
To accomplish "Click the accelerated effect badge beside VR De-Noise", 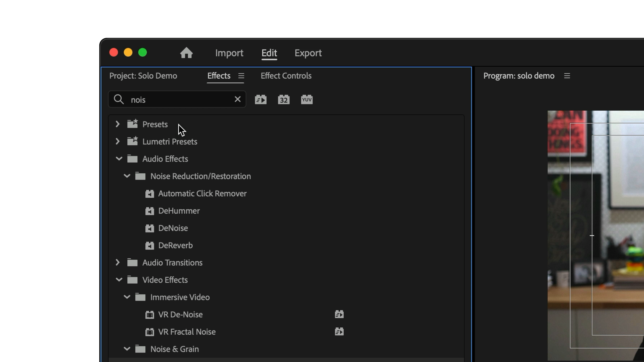I will coord(339,314).
